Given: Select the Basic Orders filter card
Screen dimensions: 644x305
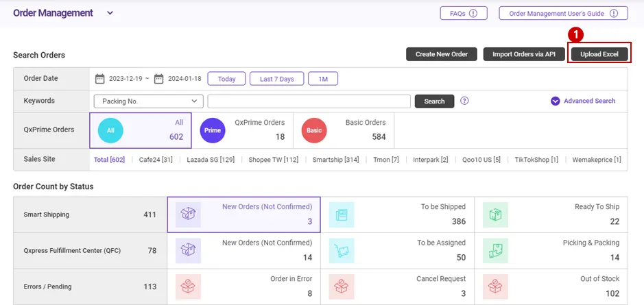Looking at the screenshot, I should pyautogui.click(x=344, y=130).
